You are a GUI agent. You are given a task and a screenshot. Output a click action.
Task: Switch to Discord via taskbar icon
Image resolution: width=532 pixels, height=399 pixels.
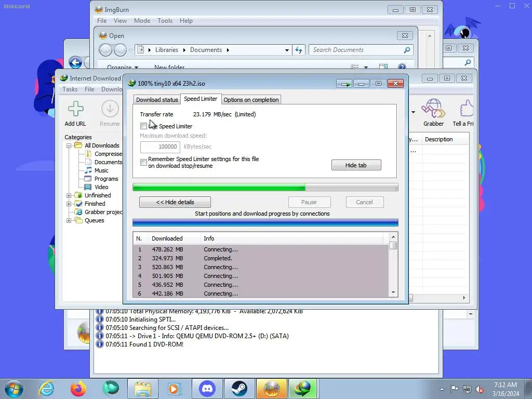207,389
